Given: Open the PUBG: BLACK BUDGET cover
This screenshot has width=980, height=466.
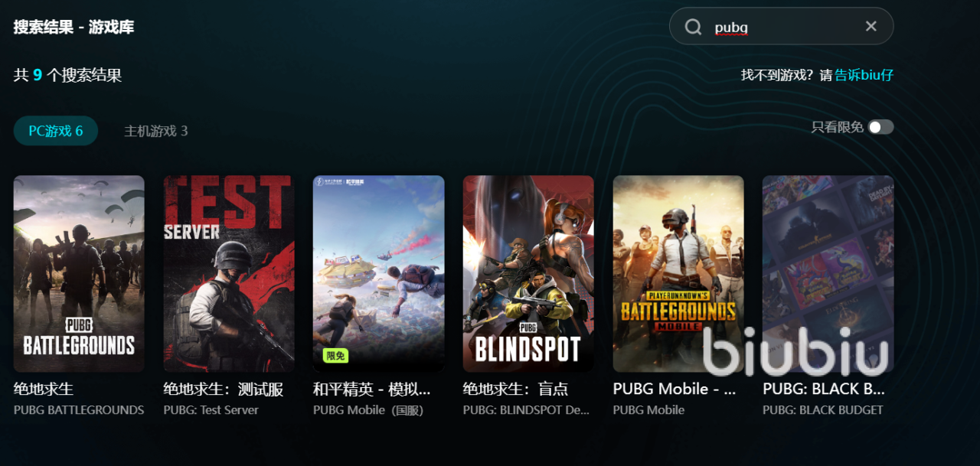Looking at the screenshot, I should [828, 274].
